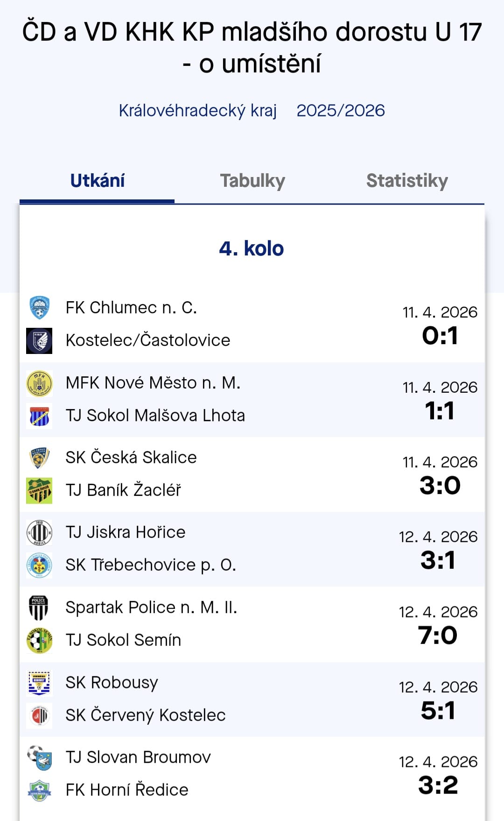Open the 3:2 Broumov match score
The image size is (504, 821).
coord(438,785)
